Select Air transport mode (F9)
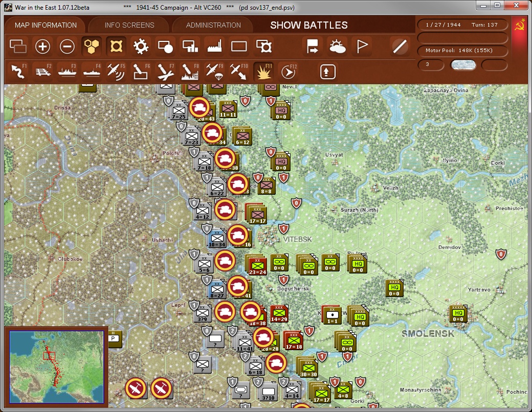Image resolution: width=532 pixels, height=412 pixels. pos(214,72)
